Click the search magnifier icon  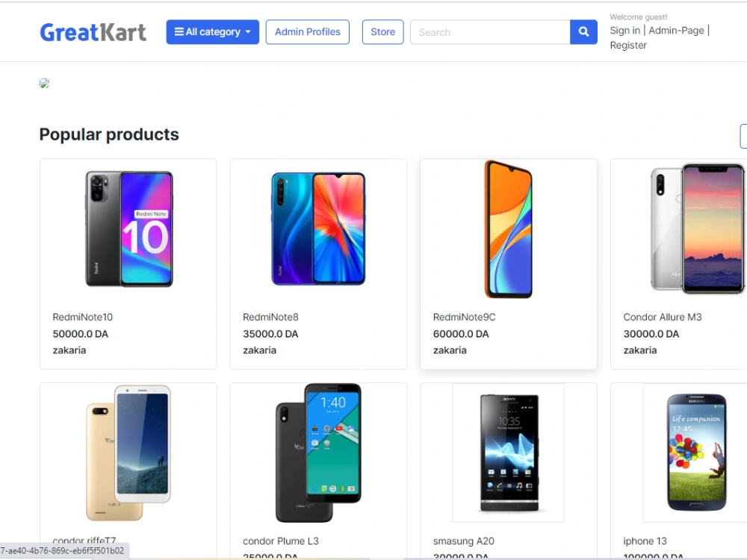point(583,32)
